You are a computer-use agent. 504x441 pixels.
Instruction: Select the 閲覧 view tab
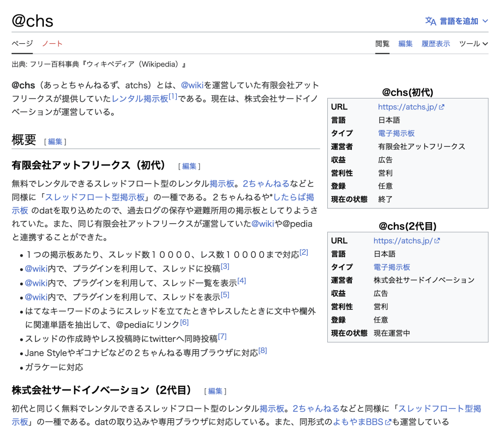pos(382,44)
